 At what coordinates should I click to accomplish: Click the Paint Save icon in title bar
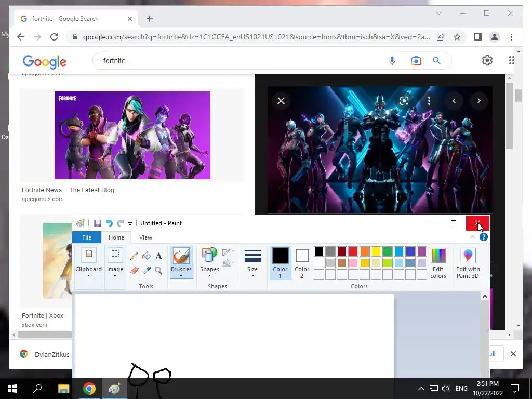point(98,223)
